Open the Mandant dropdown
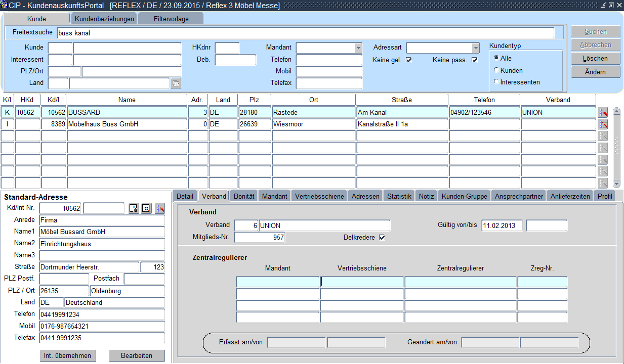The width and height of the screenshot is (624, 364). (358, 48)
